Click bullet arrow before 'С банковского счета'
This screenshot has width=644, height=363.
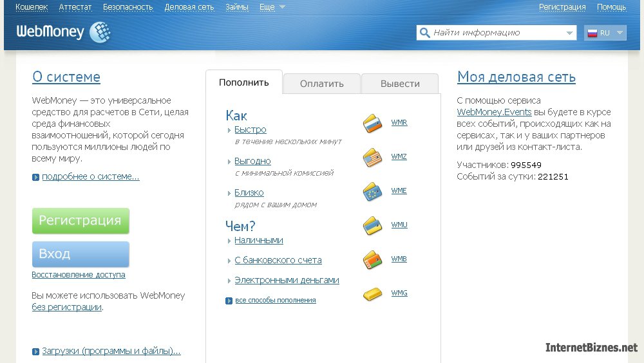click(x=229, y=261)
